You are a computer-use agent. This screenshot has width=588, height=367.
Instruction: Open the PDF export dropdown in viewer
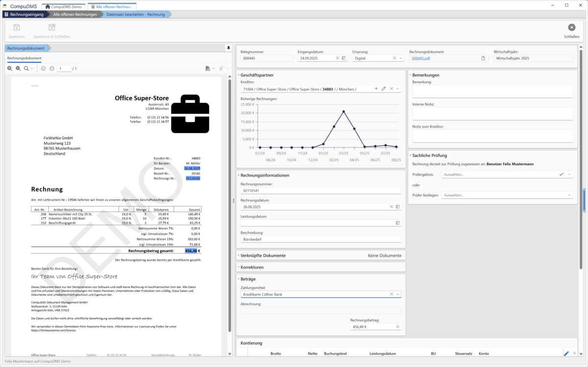click(210, 69)
